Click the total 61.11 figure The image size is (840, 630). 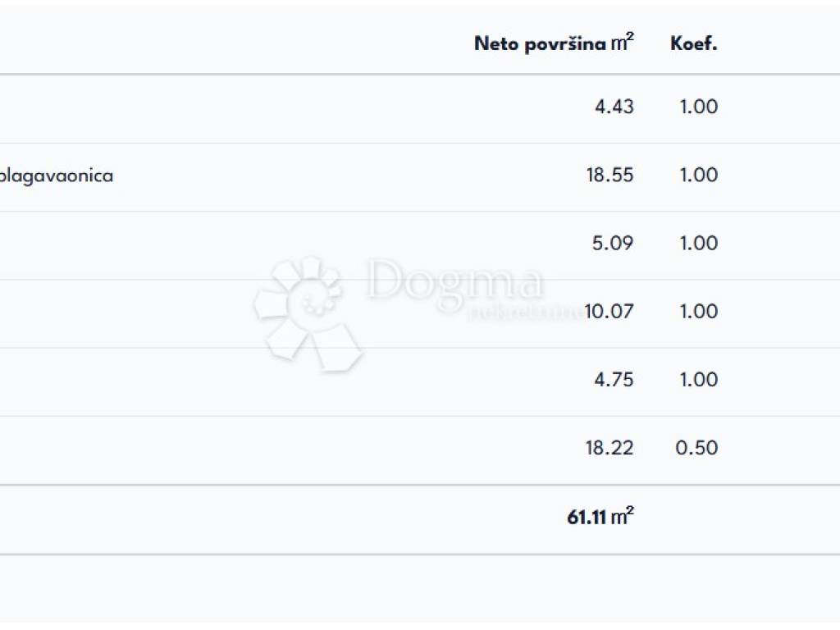click(x=587, y=517)
